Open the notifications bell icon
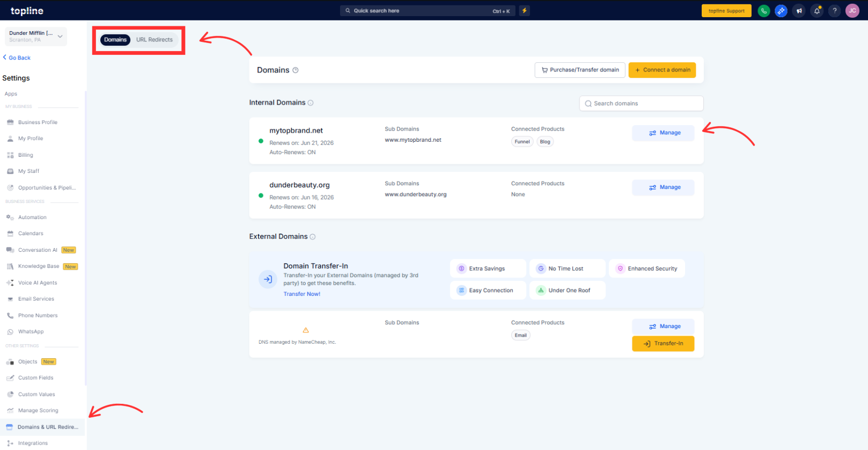The height and width of the screenshot is (450, 868). [x=817, y=11]
